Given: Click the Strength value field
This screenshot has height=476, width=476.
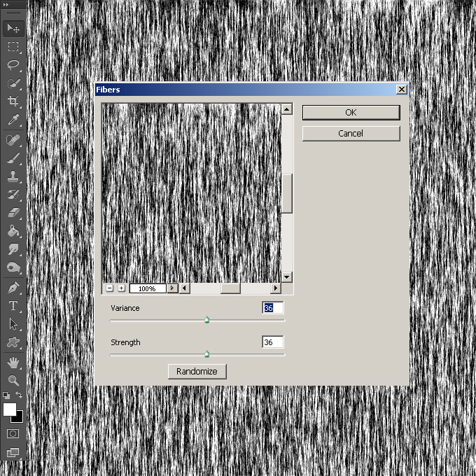Looking at the screenshot, I should [x=272, y=342].
